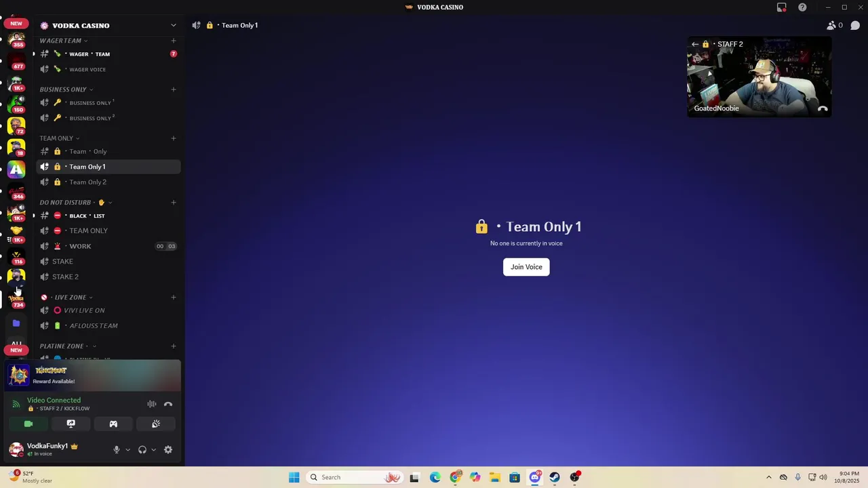The image size is (868, 488).
Task: Open Discord inbox icon in title bar
Action: point(782,7)
